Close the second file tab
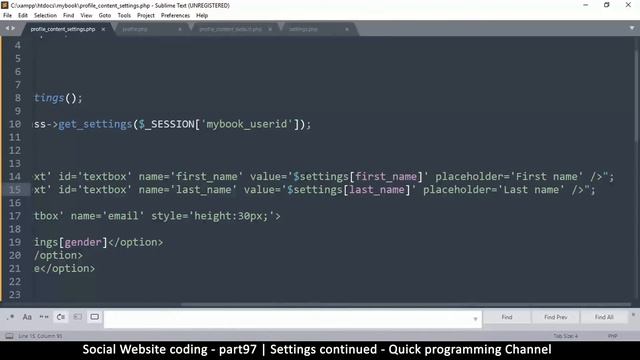 [180, 29]
